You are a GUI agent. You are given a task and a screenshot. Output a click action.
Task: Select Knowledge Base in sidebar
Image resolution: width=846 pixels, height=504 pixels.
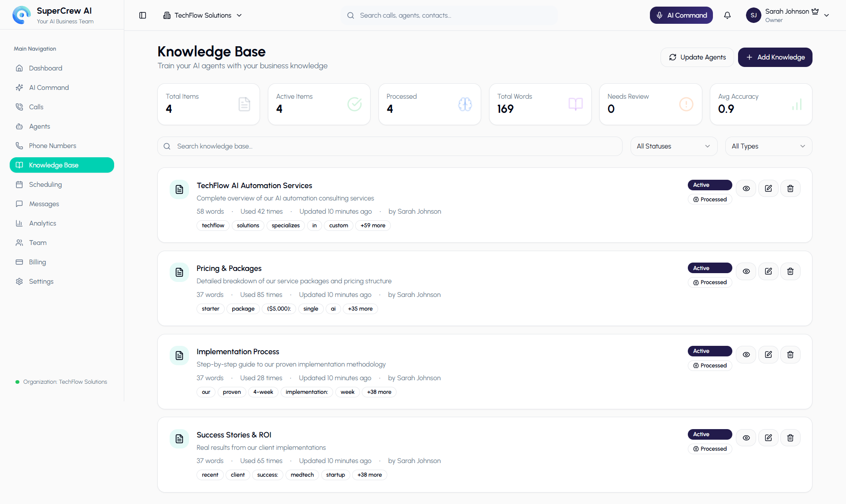pyautogui.click(x=62, y=165)
